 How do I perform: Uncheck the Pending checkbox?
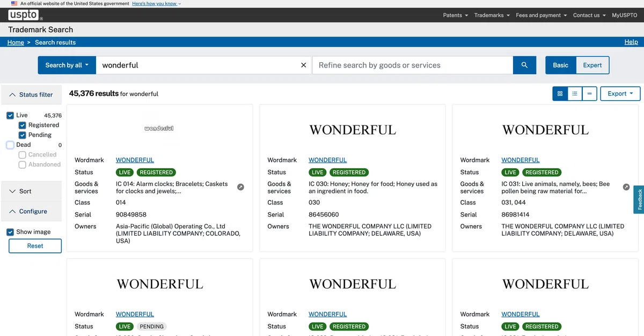(x=23, y=135)
